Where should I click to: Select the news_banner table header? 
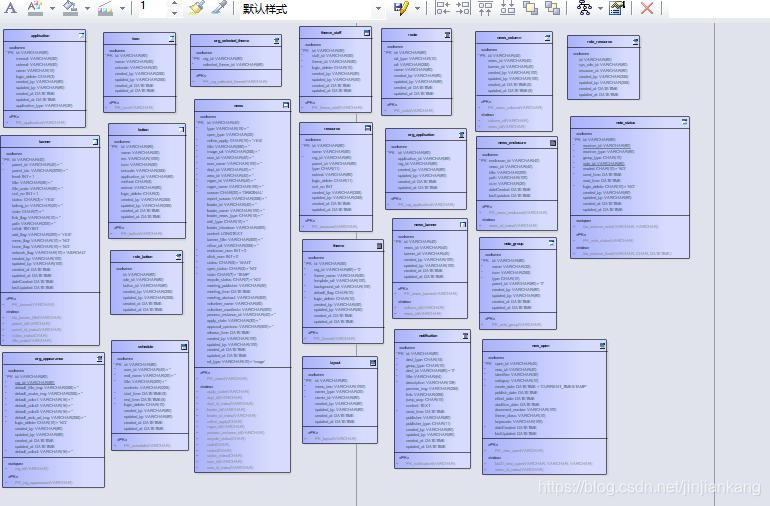(430, 225)
